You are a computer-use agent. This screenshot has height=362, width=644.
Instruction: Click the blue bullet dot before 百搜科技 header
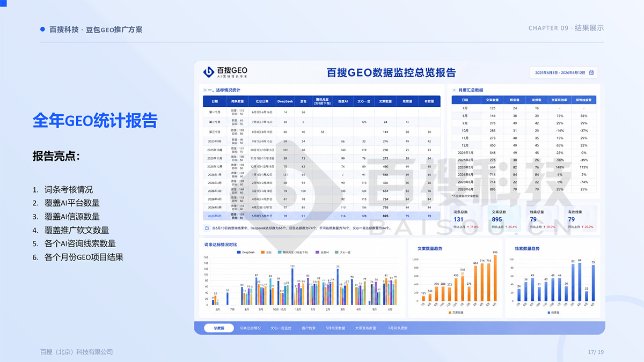click(x=43, y=29)
